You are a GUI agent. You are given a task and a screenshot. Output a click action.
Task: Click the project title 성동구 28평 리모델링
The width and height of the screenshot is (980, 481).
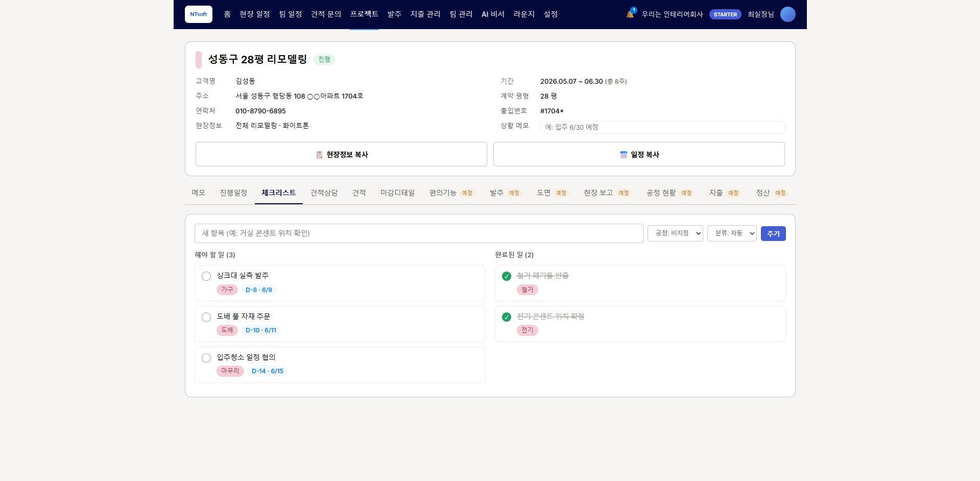tap(258, 60)
